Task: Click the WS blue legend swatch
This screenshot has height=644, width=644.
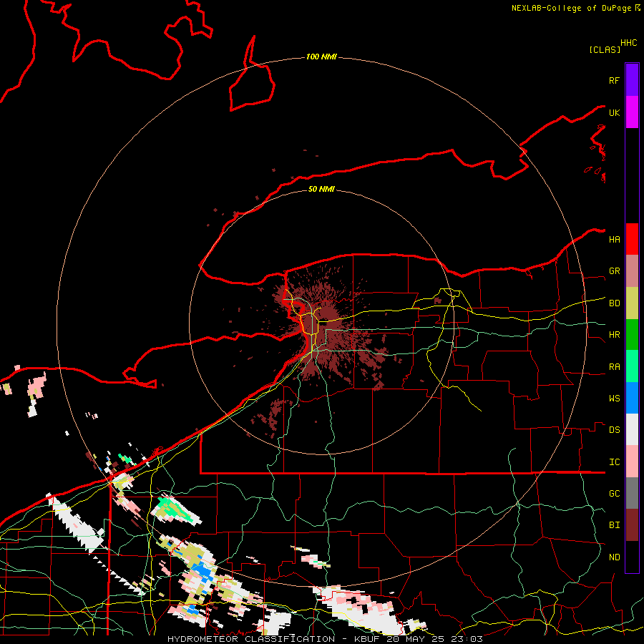Action: [x=632, y=398]
